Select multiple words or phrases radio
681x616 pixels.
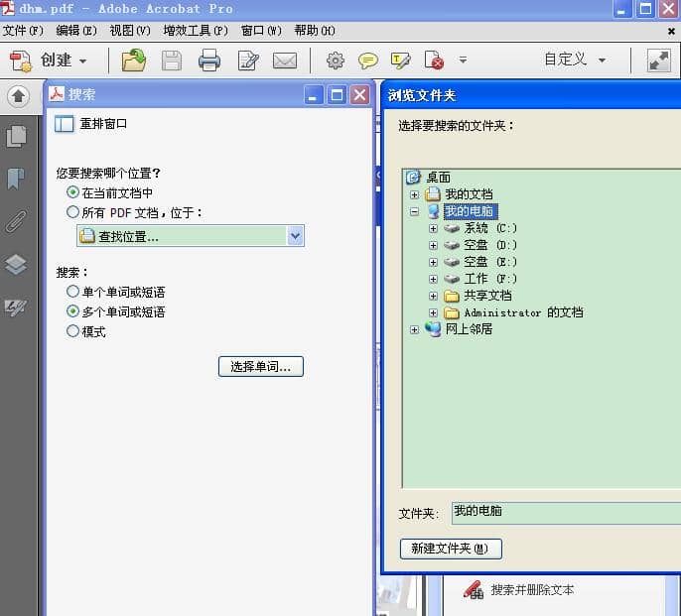[x=72, y=311]
